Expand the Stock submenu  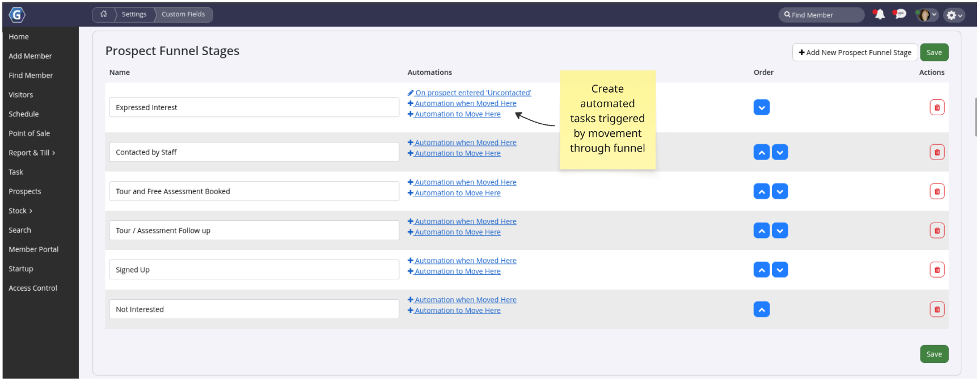pyautogui.click(x=20, y=211)
